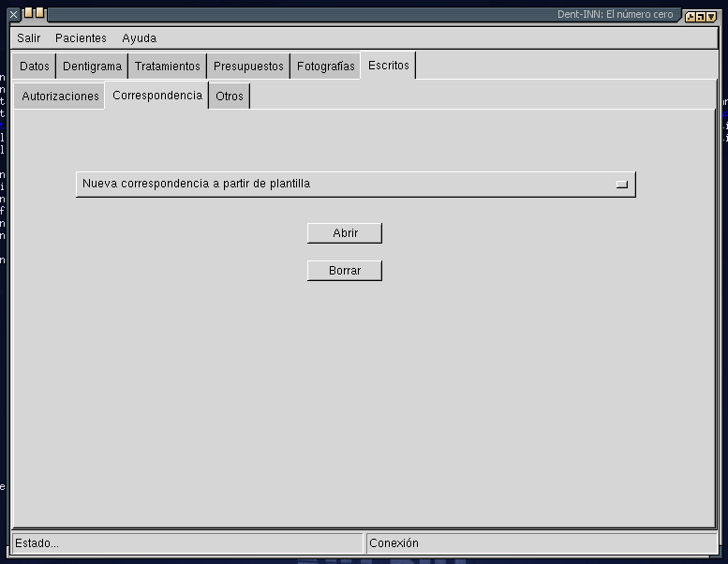Go to the Dentigrama tab

pyautogui.click(x=92, y=67)
